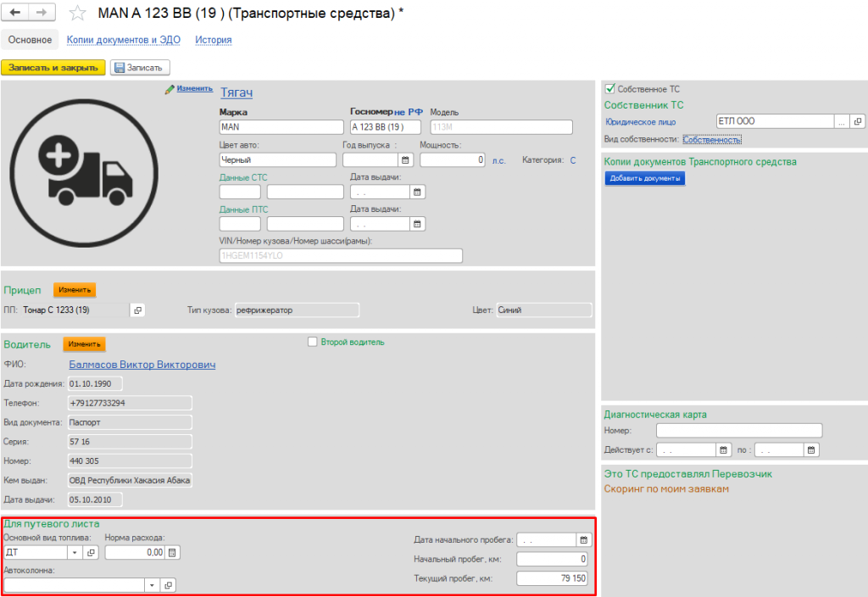Click Изменить button in Водитель section
Viewport: 868px width, 597px height.
tap(84, 344)
